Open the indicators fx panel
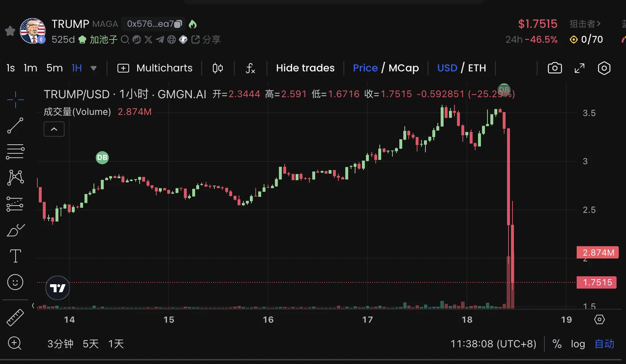626x364 pixels. click(x=251, y=68)
